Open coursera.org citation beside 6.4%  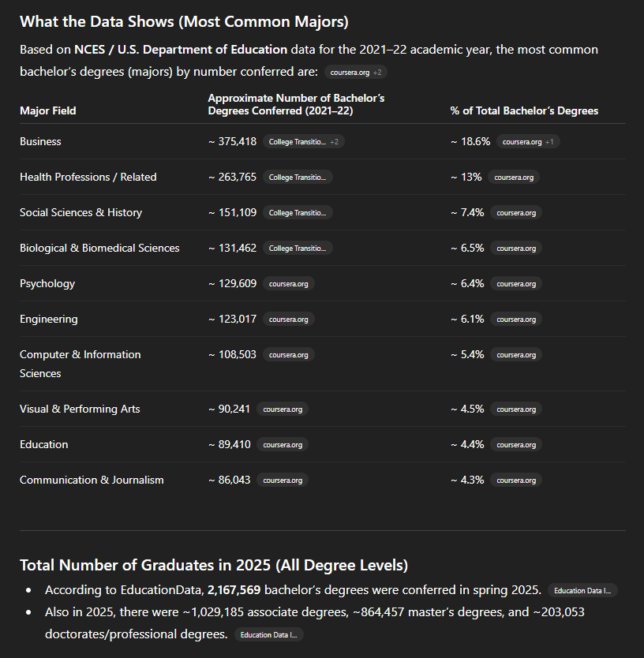(516, 284)
